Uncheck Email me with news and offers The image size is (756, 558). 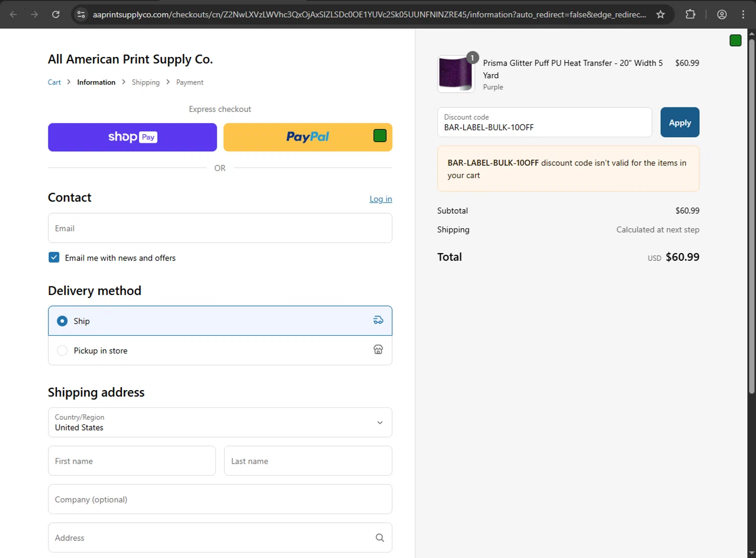54,258
